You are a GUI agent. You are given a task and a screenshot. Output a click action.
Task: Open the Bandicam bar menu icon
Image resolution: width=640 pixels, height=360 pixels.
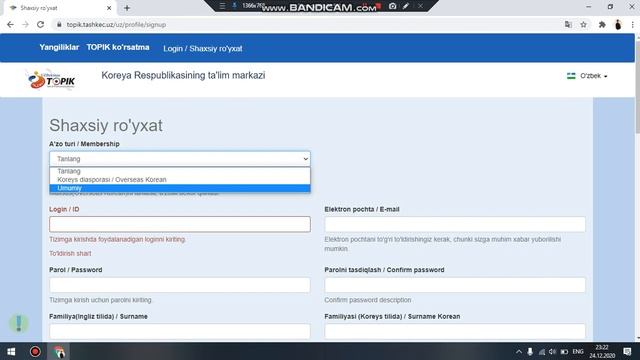222,6
